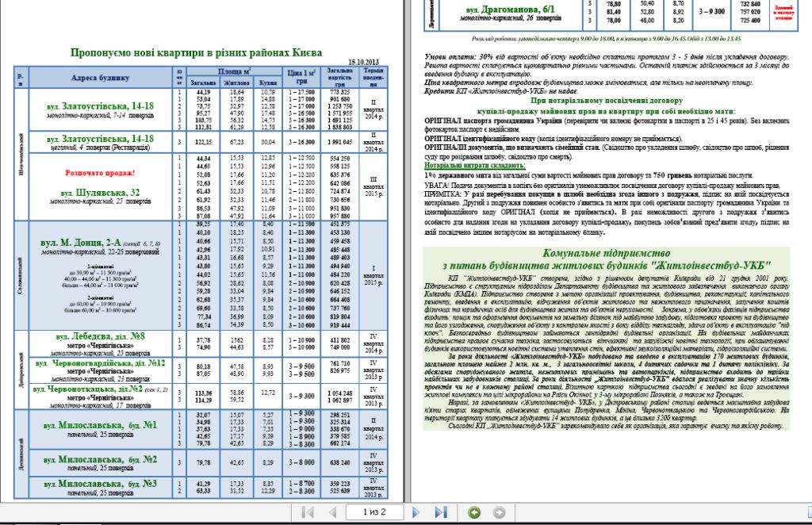This screenshot has width=812, height=525.
Task: Click the grey next view arrow
Action: [500, 512]
